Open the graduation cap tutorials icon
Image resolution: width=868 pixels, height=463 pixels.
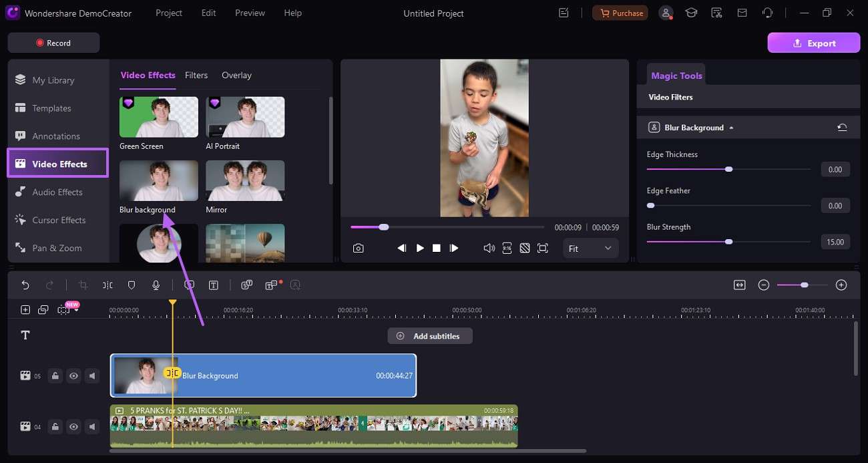(x=691, y=13)
